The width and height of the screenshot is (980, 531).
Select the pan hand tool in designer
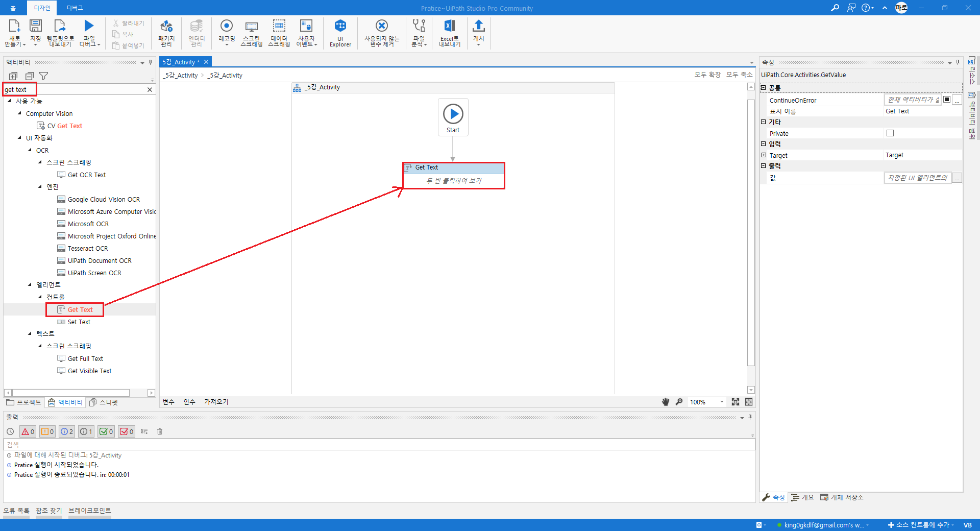pyautogui.click(x=666, y=402)
